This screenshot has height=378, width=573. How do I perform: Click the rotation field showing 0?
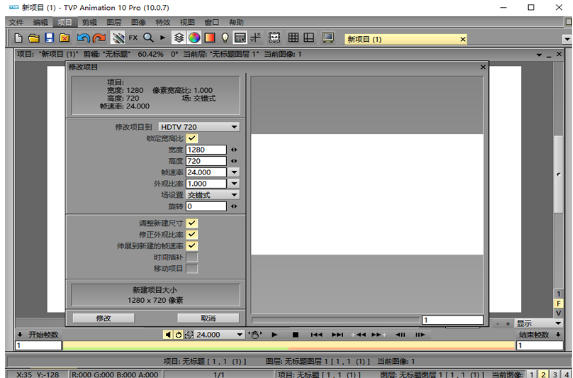click(x=206, y=206)
